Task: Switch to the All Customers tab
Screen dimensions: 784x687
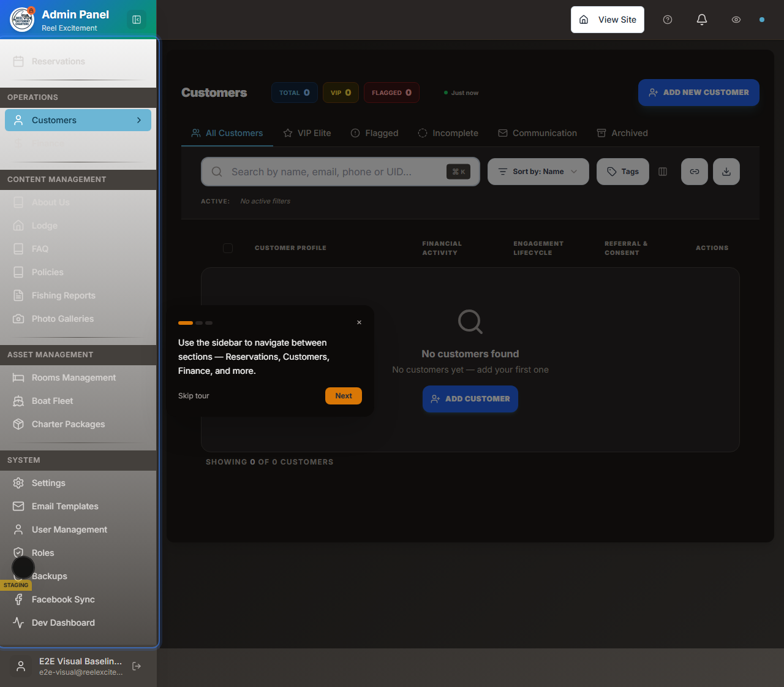Action: [x=227, y=133]
